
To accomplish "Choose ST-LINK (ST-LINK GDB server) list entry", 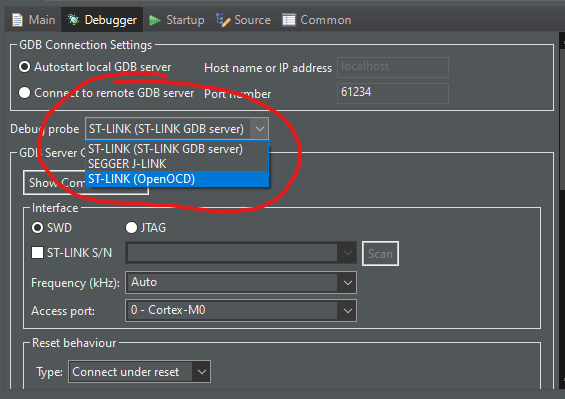I will pyautogui.click(x=177, y=149).
